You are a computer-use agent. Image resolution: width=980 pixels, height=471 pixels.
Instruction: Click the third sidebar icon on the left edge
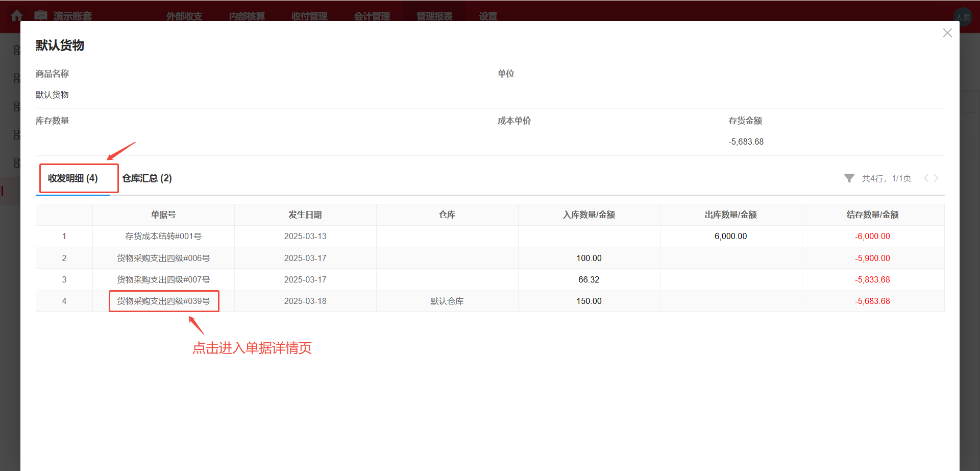(x=17, y=106)
